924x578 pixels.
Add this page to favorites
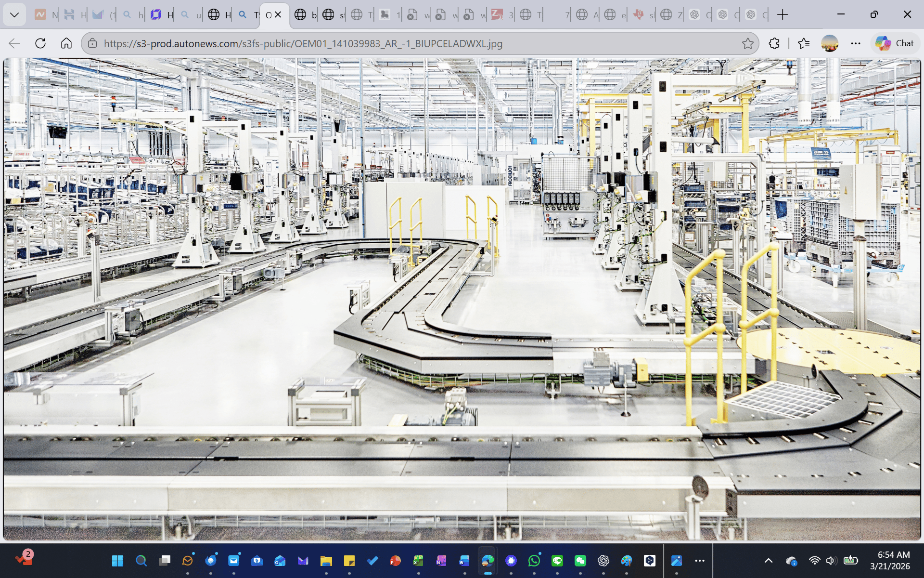pyautogui.click(x=747, y=43)
